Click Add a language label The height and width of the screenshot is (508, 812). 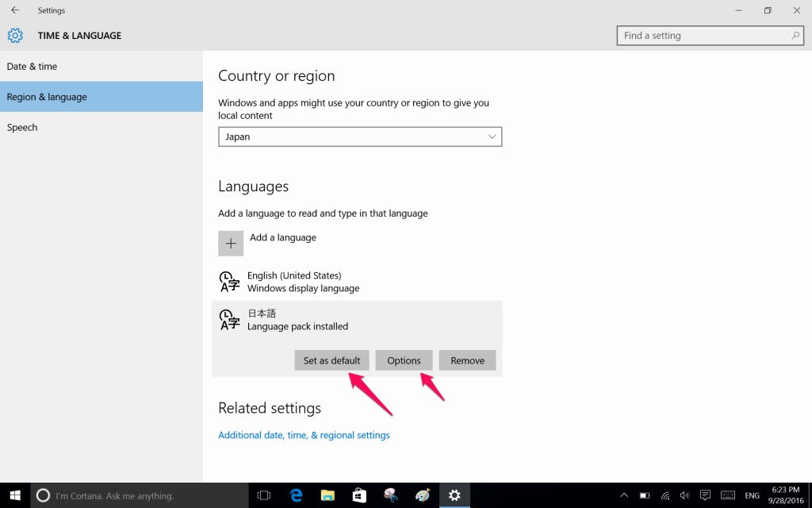pyautogui.click(x=283, y=237)
